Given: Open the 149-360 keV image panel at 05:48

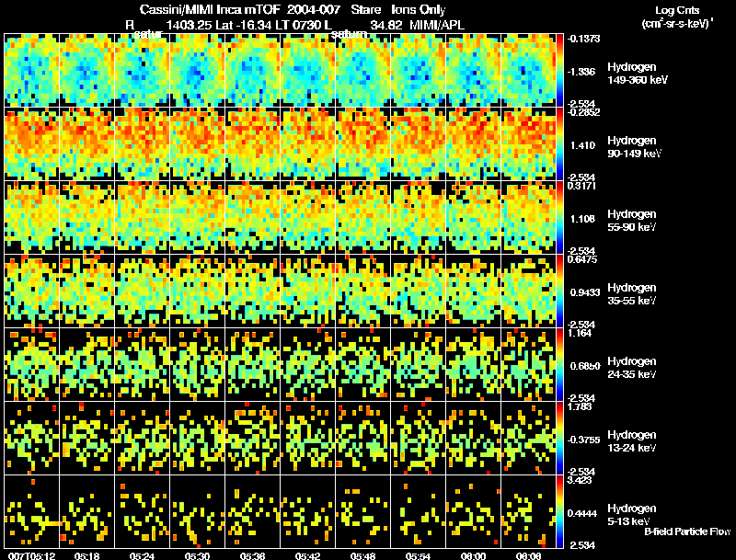Looking at the screenshot, I should pyautogui.click(x=362, y=71).
